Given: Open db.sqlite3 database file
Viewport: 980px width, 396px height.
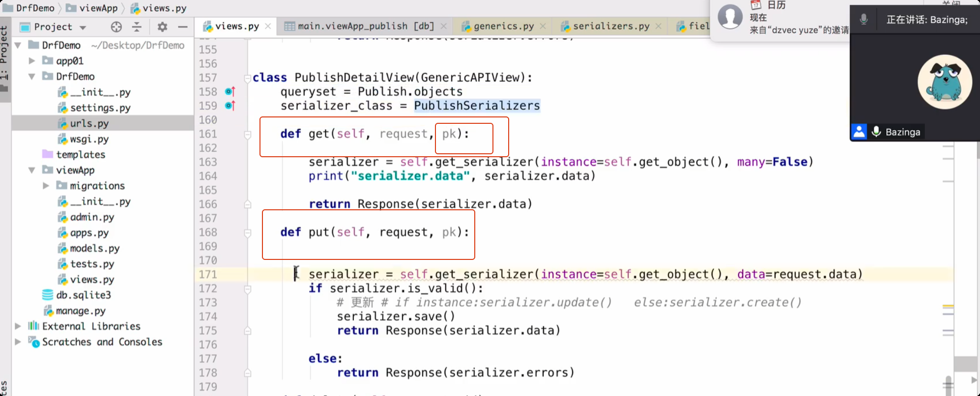Looking at the screenshot, I should [83, 295].
